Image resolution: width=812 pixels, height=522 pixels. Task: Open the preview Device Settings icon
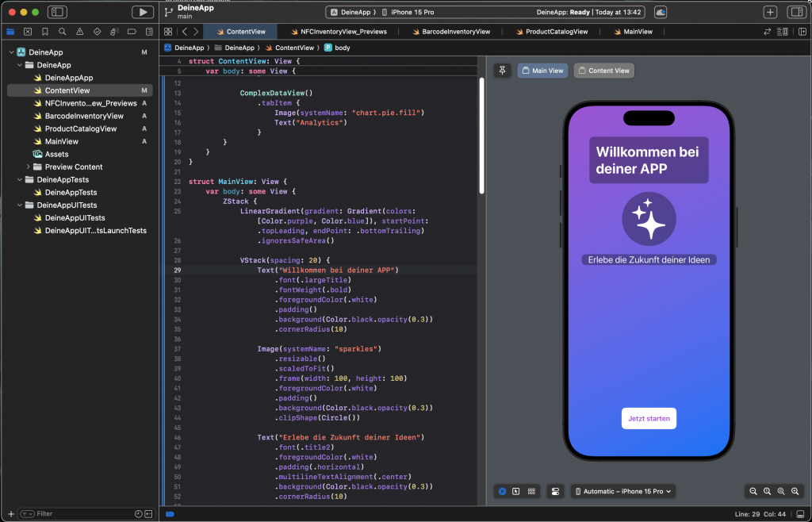[x=556, y=492]
